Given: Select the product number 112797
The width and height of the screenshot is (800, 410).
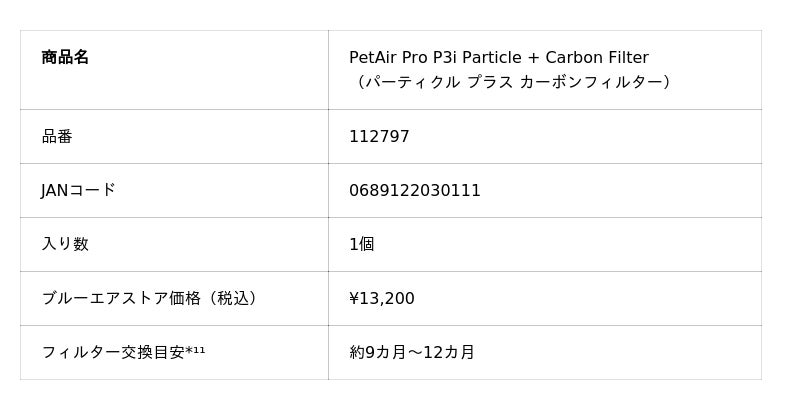Looking at the screenshot, I should click(379, 137).
